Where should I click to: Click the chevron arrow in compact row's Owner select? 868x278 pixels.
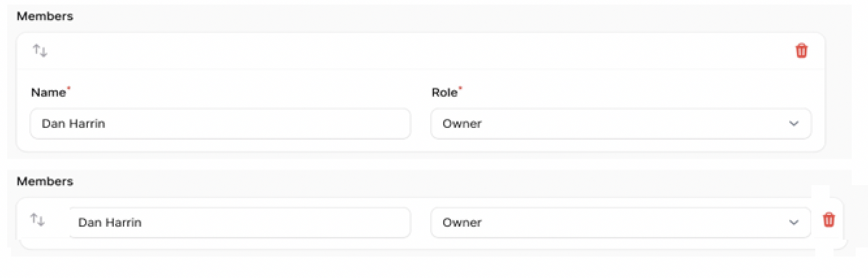pos(793,223)
